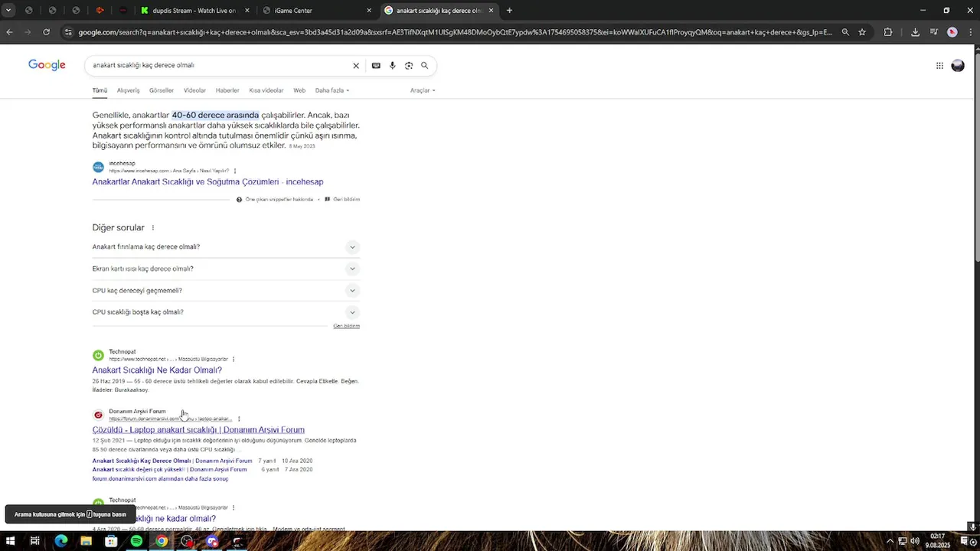Switch to the Haberler tab
Image resolution: width=980 pixels, height=551 pixels.
pyautogui.click(x=227, y=90)
